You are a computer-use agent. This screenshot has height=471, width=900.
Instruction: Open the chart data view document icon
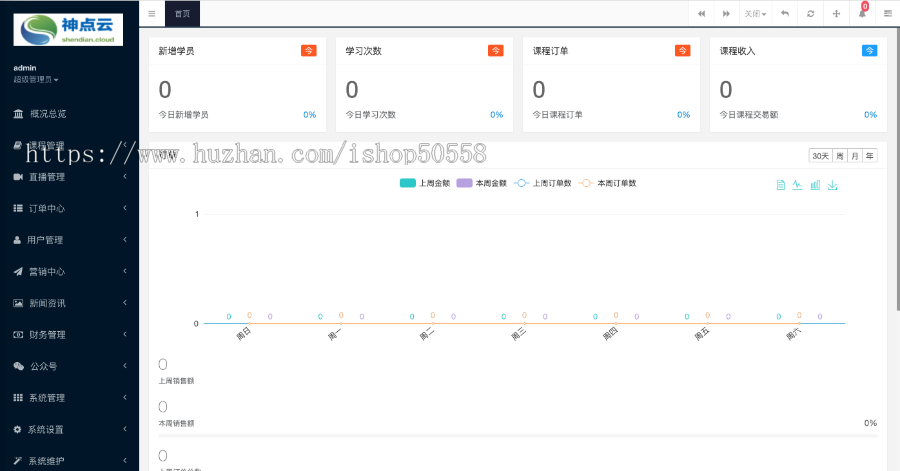pos(781,185)
